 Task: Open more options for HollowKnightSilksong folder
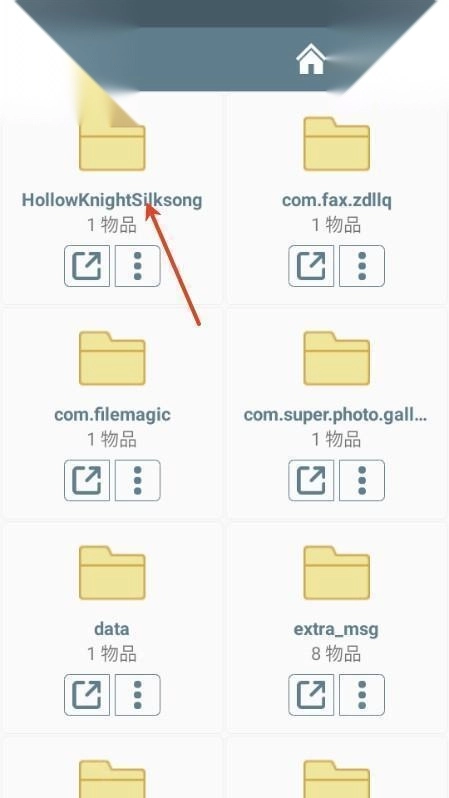(x=137, y=266)
